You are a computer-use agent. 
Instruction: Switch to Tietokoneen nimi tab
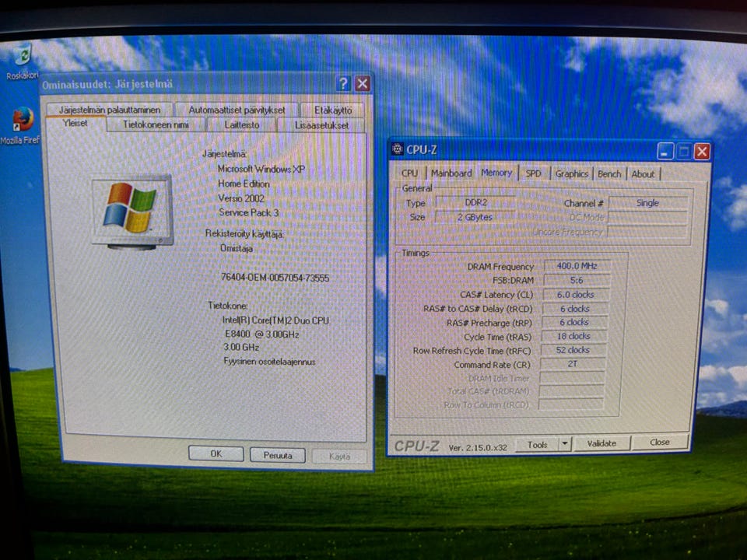click(156, 124)
